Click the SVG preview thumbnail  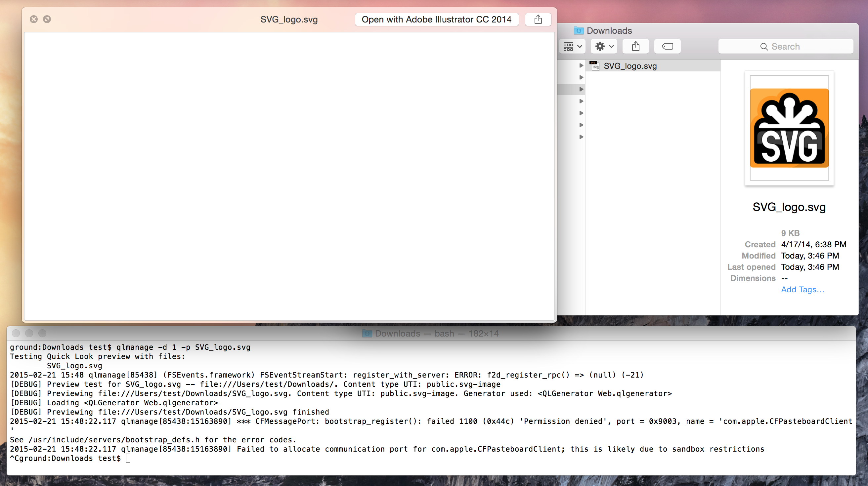789,128
